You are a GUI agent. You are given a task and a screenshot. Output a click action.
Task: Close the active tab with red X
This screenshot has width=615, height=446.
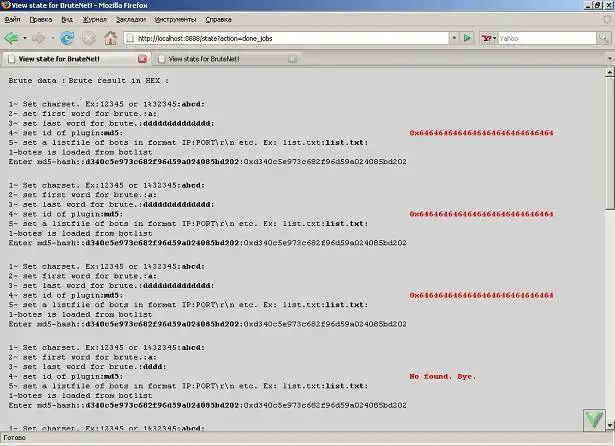coord(142,59)
